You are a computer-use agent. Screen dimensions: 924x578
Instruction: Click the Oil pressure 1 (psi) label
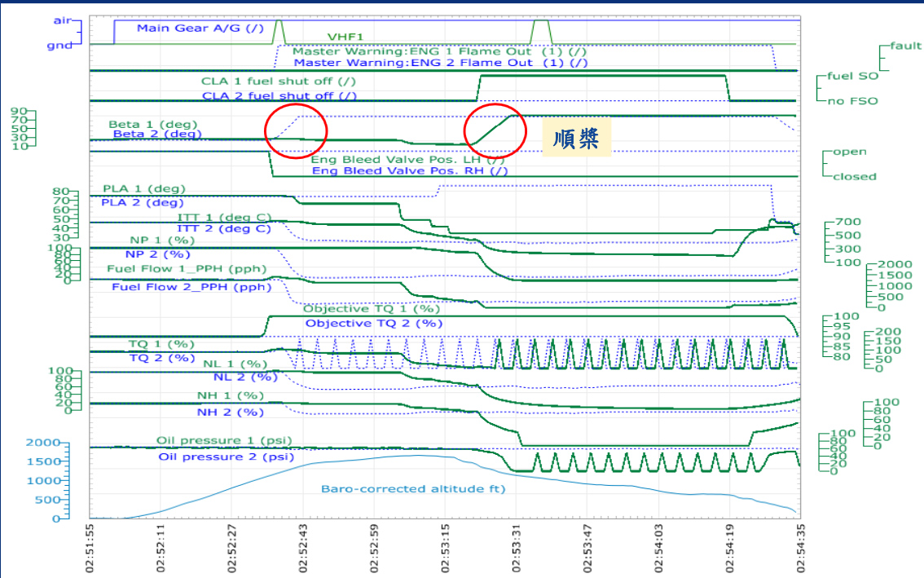(223, 441)
